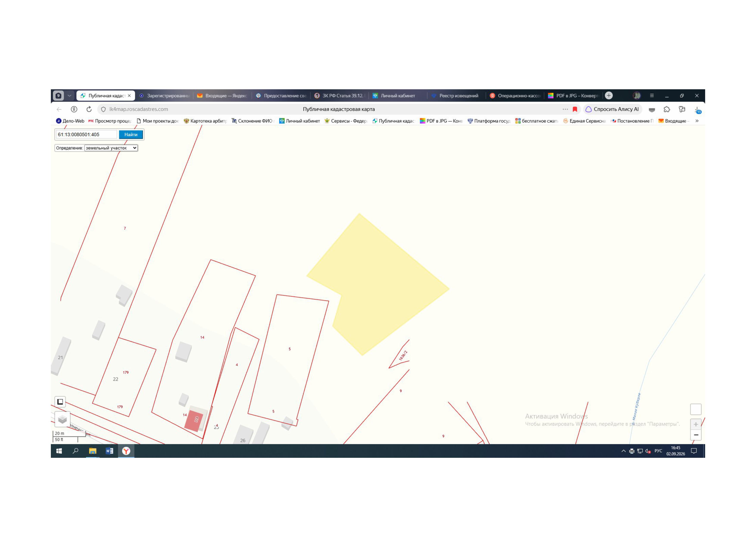The image size is (756, 535).
Task: Open the Yandex browser hamburger menu
Action: [x=652, y=96]
